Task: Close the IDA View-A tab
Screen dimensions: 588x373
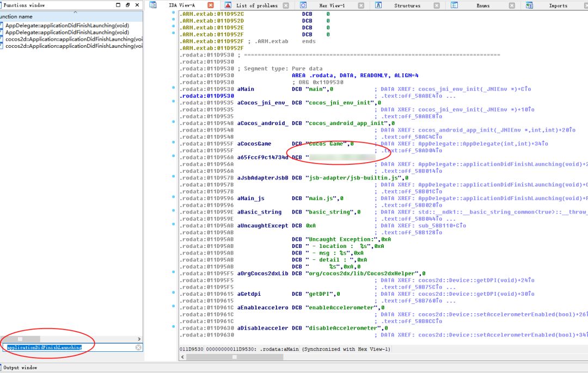Action: click(211, 5)
